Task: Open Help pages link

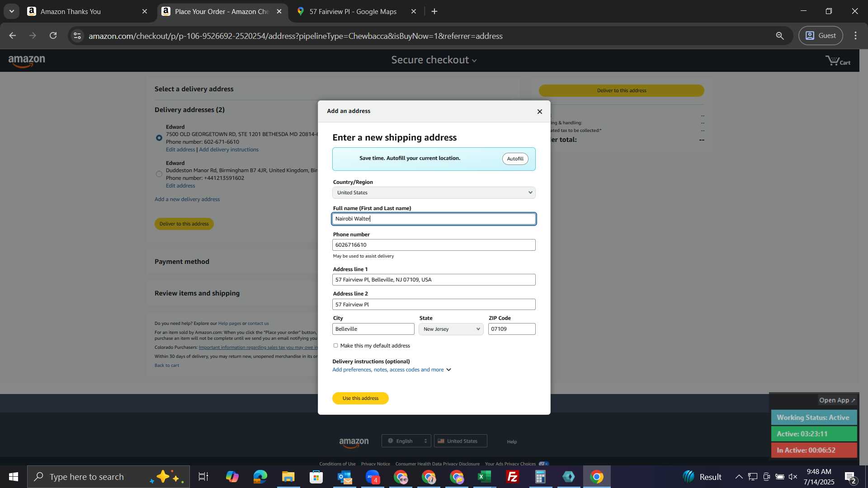Action: pos(230,324)
